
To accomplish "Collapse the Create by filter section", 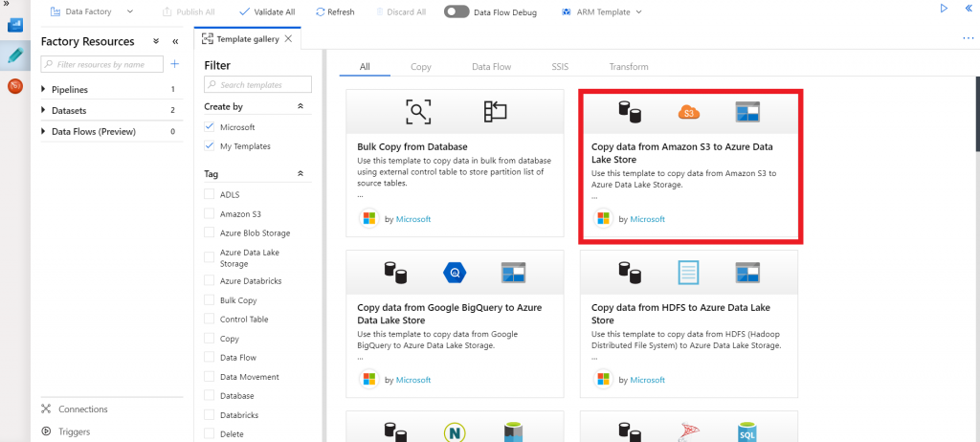I will click(300, 107).
